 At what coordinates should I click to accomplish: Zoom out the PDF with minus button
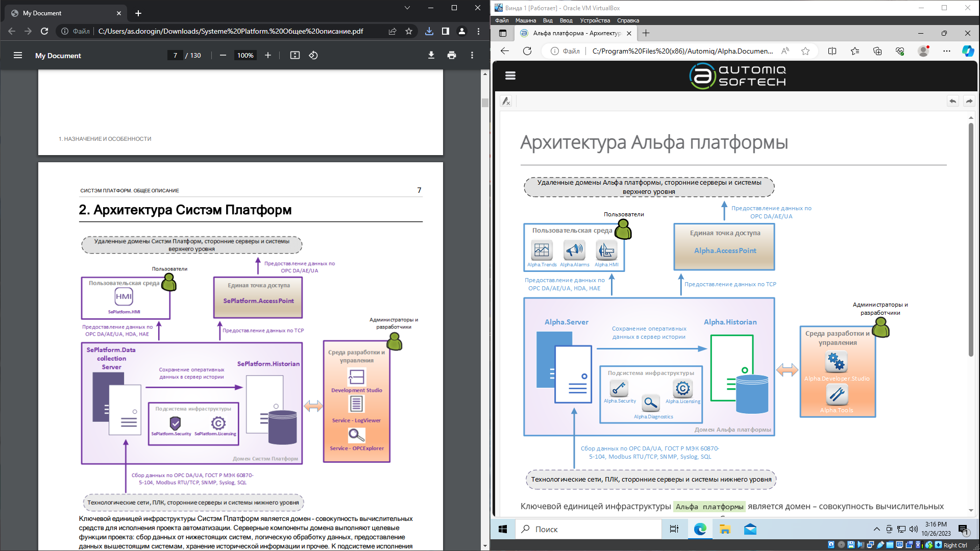[223, 55]
